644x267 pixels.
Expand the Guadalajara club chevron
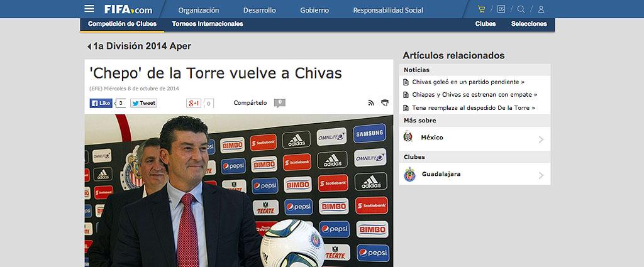pos(541,175)
